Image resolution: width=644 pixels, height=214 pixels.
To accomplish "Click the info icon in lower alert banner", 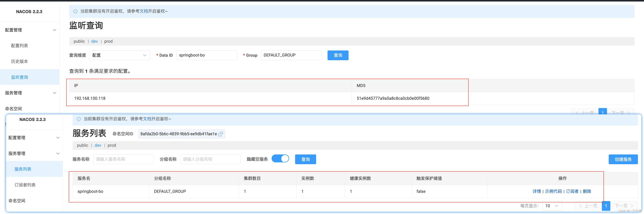I will (x=78, y=119).
